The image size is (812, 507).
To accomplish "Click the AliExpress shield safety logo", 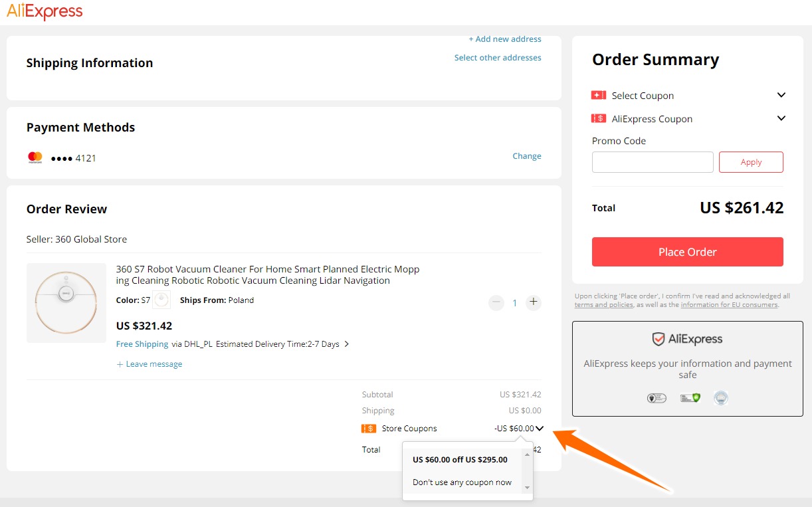I will (x=688, y=339).
